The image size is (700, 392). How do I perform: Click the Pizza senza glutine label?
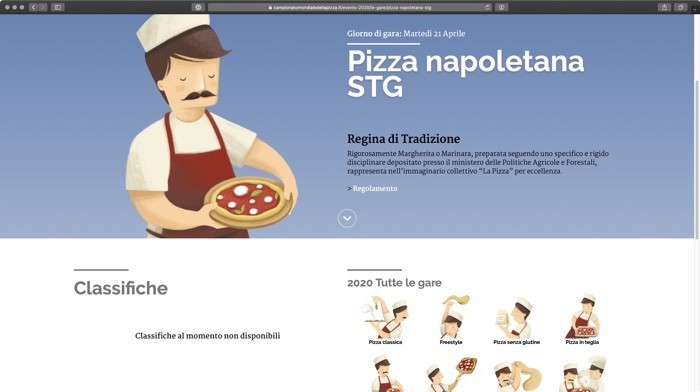click(x=517, y=342)
